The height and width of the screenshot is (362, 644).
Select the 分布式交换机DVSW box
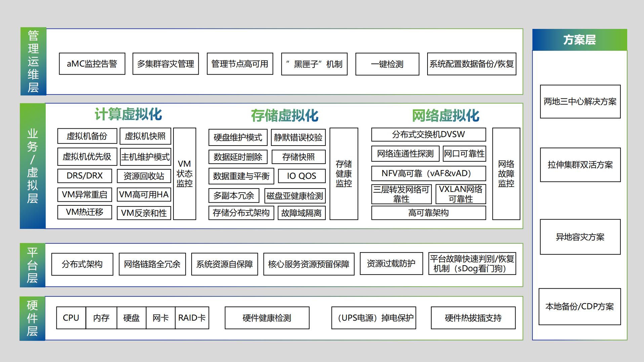(x=429, y=134)
